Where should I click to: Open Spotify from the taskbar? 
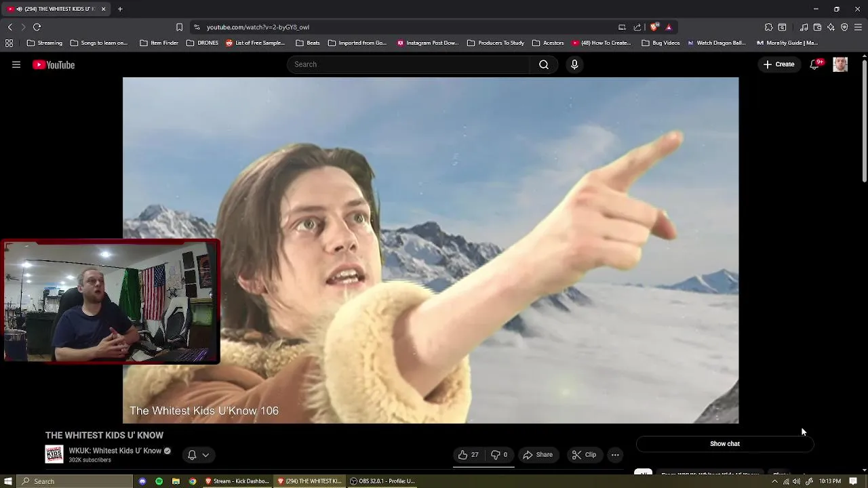pyautogui.click(x=159, y=481)
